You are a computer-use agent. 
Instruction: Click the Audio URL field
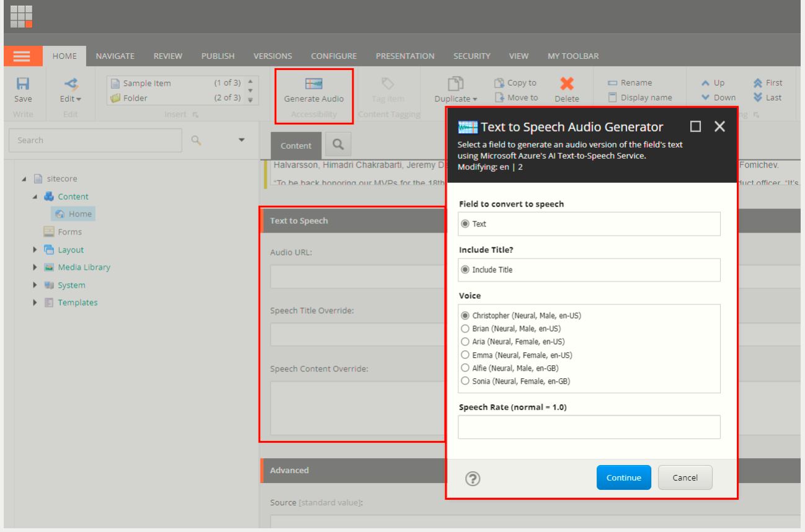pyautogui.click(x=358, y=277)
